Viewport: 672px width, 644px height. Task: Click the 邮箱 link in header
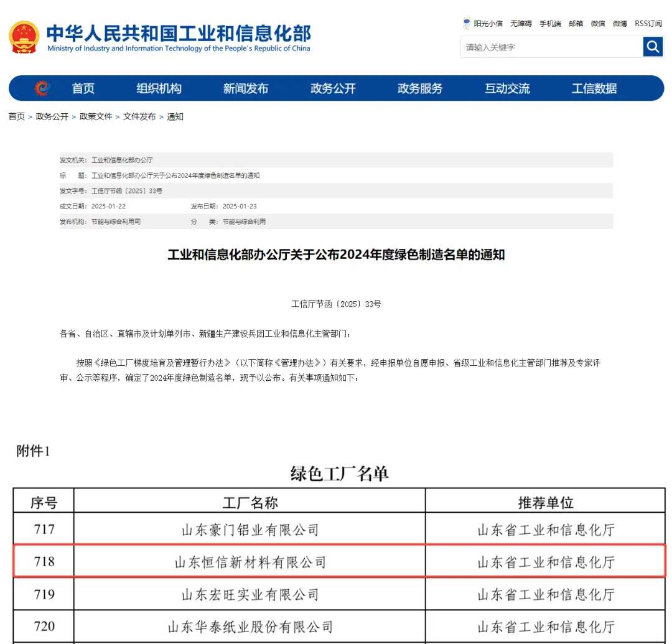pos(576,24)
